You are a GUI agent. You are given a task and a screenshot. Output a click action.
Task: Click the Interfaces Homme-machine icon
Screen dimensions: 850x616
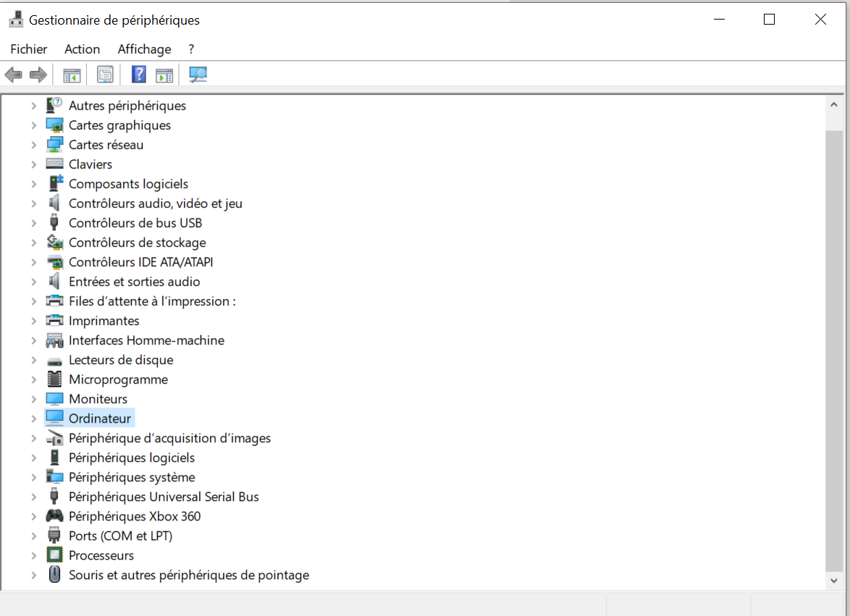[54, 340]
